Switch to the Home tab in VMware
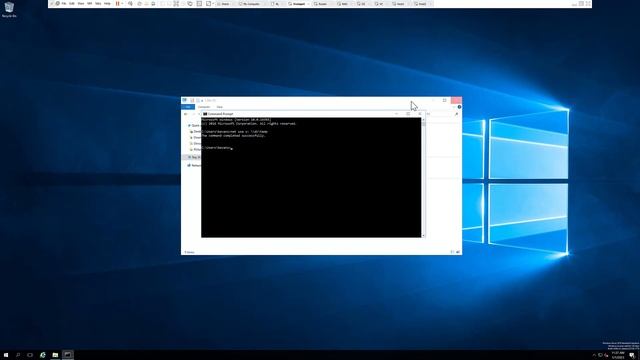 (225, 4)
